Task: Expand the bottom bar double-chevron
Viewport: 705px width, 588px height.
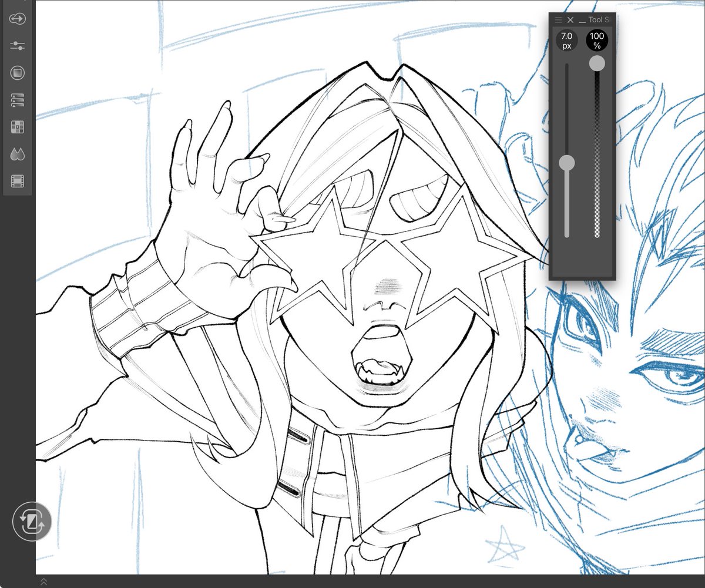Action: coord(43,582)
